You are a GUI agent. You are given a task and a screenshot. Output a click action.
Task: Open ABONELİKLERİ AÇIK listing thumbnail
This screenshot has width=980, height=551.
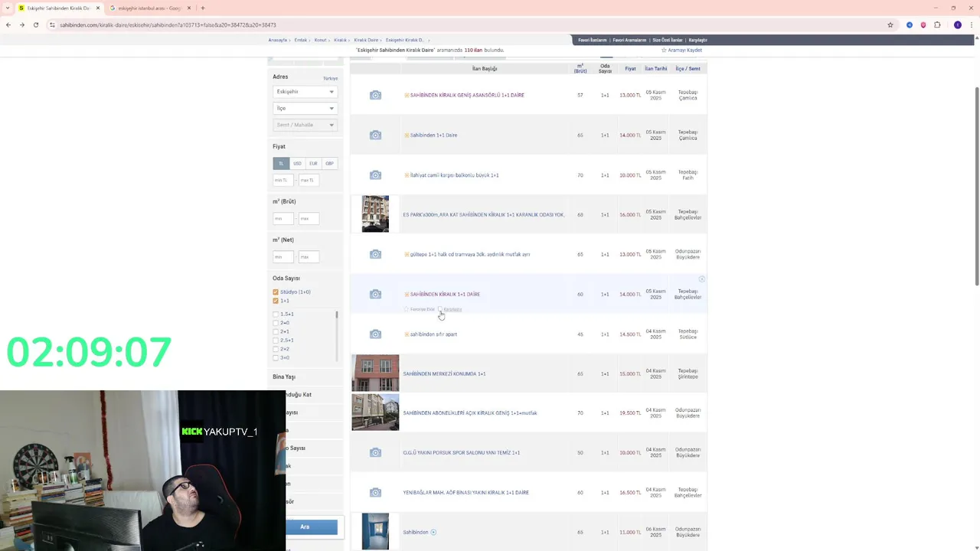pos(375,412)
